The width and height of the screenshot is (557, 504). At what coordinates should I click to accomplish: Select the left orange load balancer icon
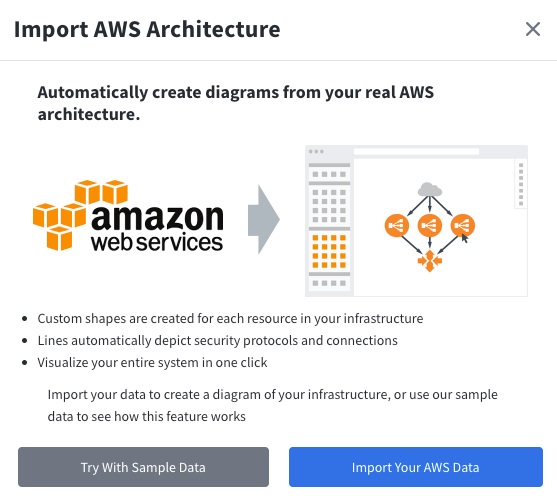397,225
